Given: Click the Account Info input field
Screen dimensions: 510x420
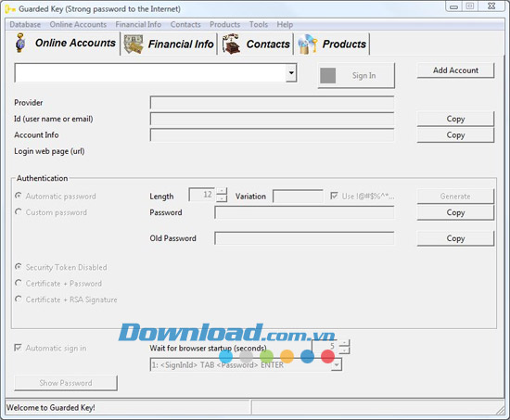Looking at the screenshot, I should (x=272, y=135).
